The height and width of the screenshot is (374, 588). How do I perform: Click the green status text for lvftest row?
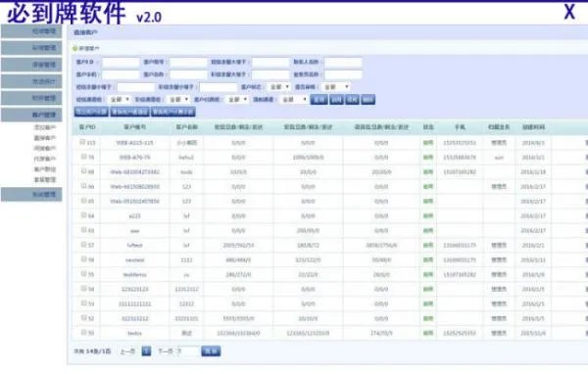pyautogui.click(x=428, y=245)
